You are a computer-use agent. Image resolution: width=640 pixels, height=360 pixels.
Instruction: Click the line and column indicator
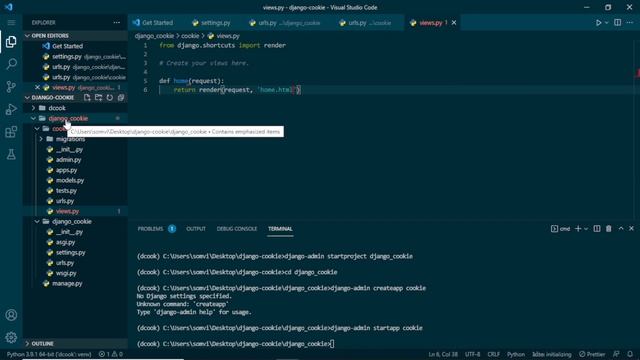(x=443, y=354)
